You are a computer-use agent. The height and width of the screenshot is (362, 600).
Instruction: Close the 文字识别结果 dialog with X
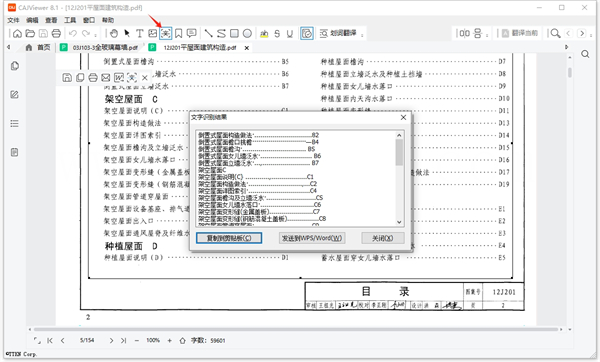pyautogui.click(x=403, y=117)
